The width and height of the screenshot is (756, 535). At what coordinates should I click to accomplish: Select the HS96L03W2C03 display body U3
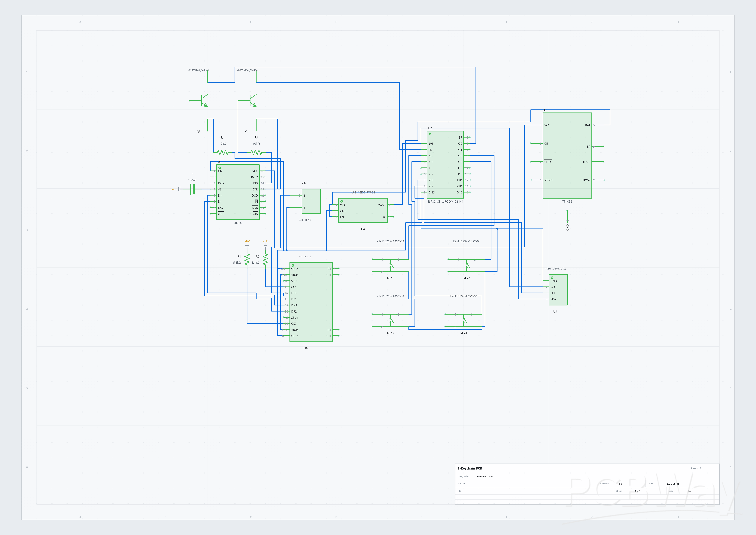coord(558,290)
